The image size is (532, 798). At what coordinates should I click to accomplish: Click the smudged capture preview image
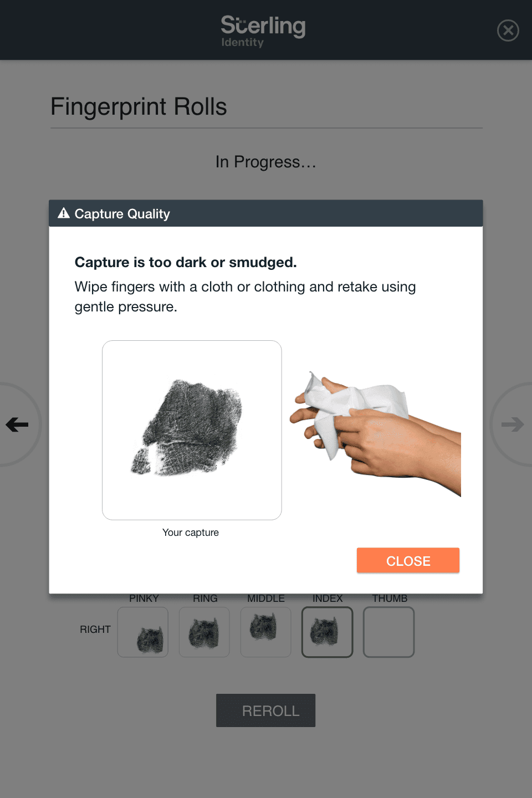coord(192,430)
